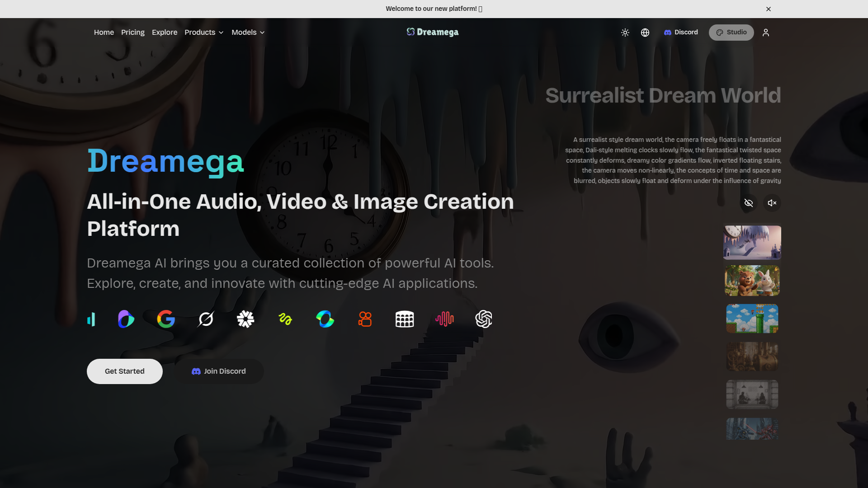
Task: Click the green squiggle logo icon
Action: [285, 319]
